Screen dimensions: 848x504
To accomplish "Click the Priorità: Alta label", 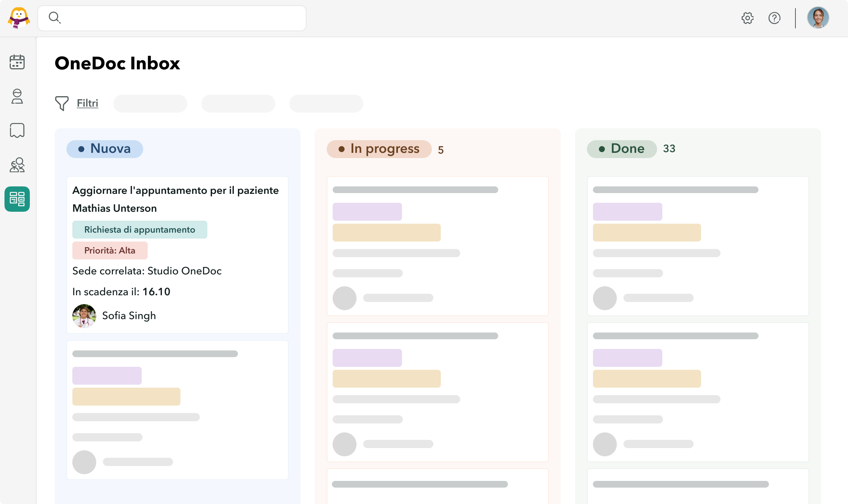I will pyautogui.click(x=110, y=251).
